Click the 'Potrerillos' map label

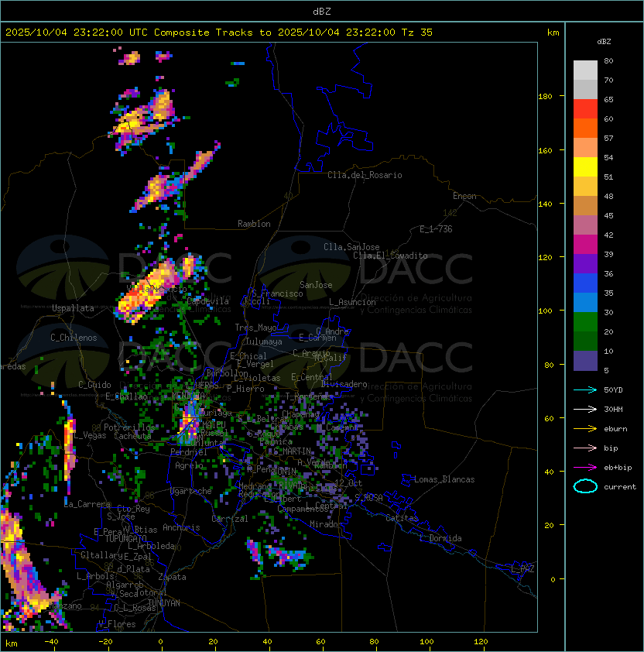click(x=129, y=427)
